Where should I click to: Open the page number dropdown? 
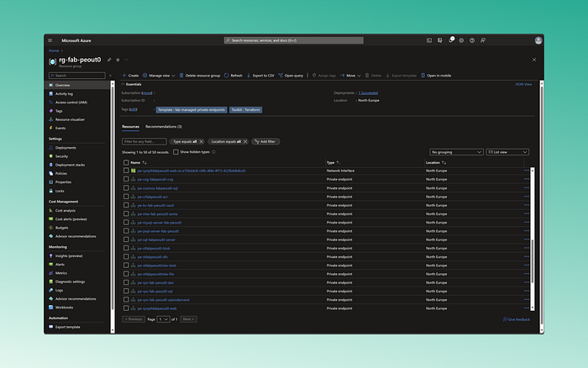coord(163,319)
